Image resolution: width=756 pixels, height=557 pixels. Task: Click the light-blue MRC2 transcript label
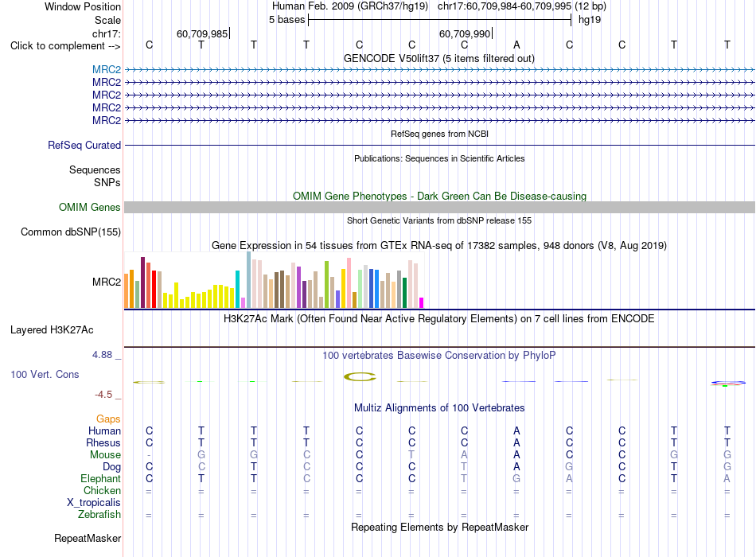coord(107,69)
